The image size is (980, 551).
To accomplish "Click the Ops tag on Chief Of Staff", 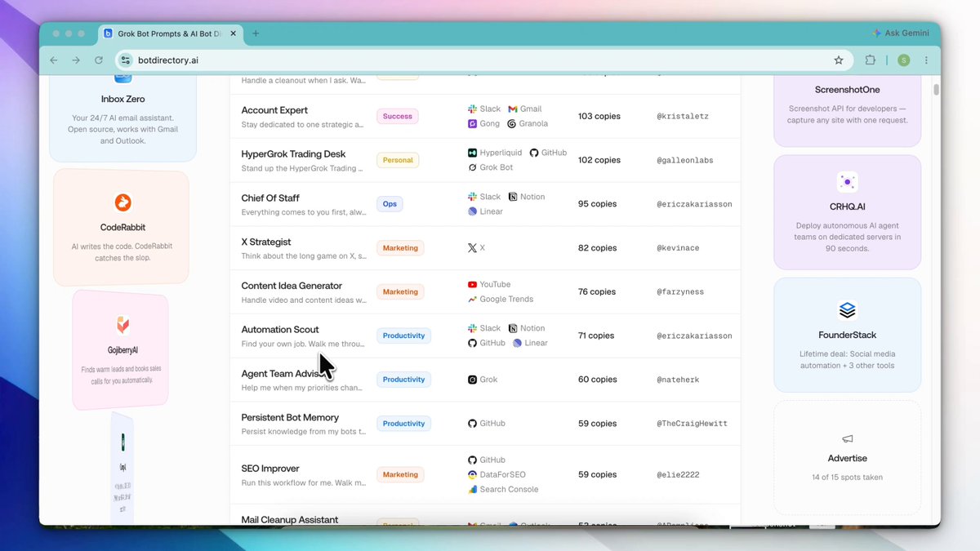I will (390, 204).
